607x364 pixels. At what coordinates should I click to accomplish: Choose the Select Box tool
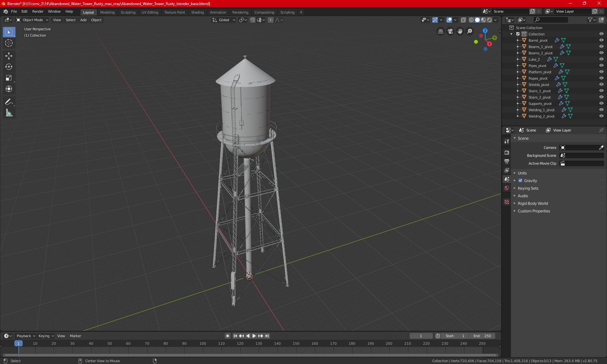[9, 32]
